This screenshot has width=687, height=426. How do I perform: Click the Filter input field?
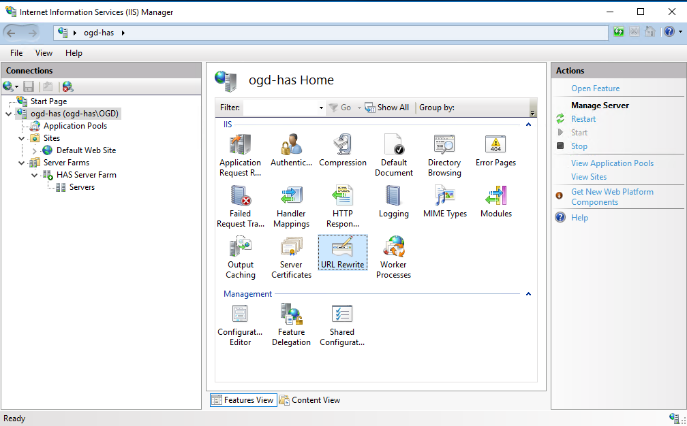pyautogui.click(x=281, y=108)
